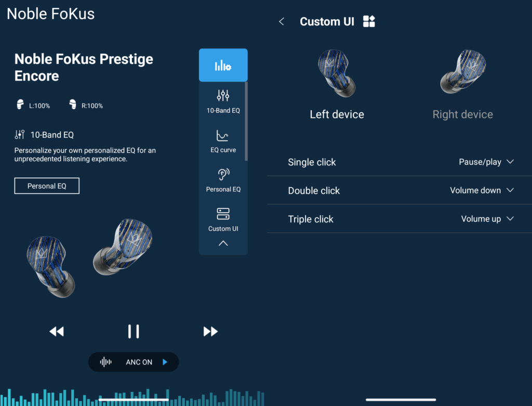
Task: Open the EQ curve option
Action: pyautogui.click(x=223, y=141)
